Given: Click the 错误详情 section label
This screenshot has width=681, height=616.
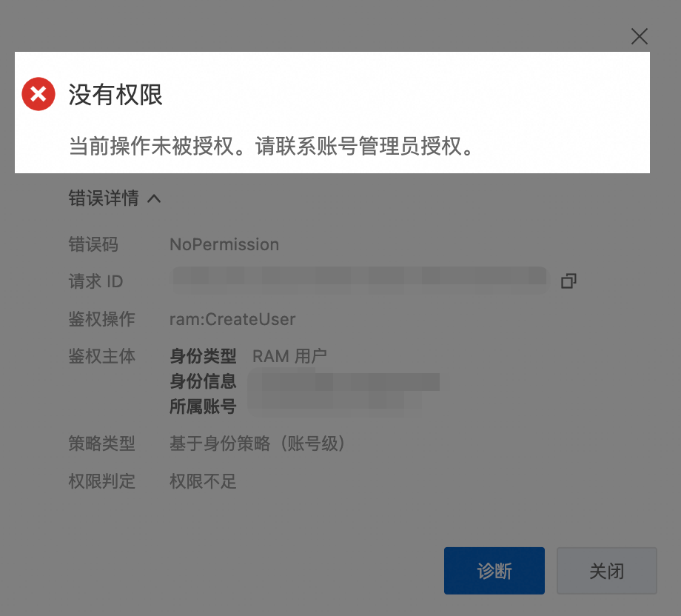Looking at the screenshot, I should click(104, 198).
